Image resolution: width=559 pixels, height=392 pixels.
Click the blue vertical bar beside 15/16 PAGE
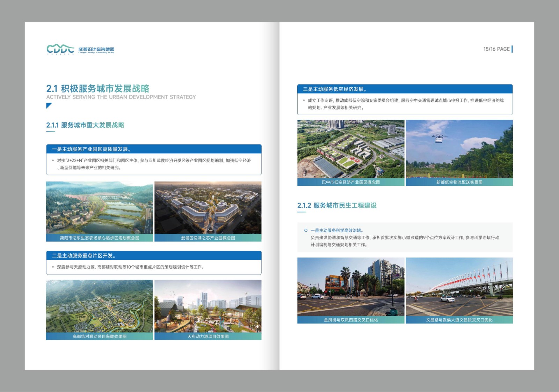click(x=512, y=49)
